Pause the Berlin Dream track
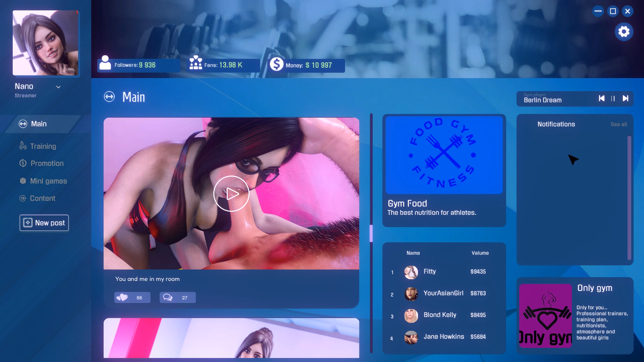This screenshot has width=644, height=362. (x=613, y=99)
